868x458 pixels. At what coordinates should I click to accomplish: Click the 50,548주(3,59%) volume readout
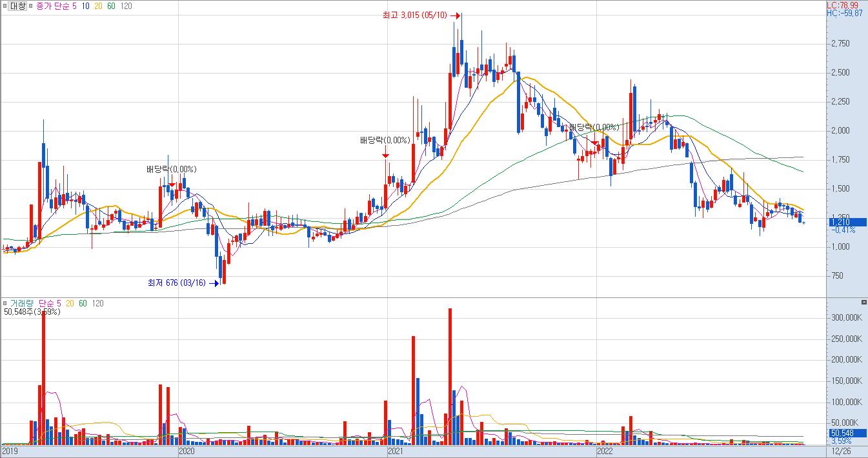tap(32, 312)
